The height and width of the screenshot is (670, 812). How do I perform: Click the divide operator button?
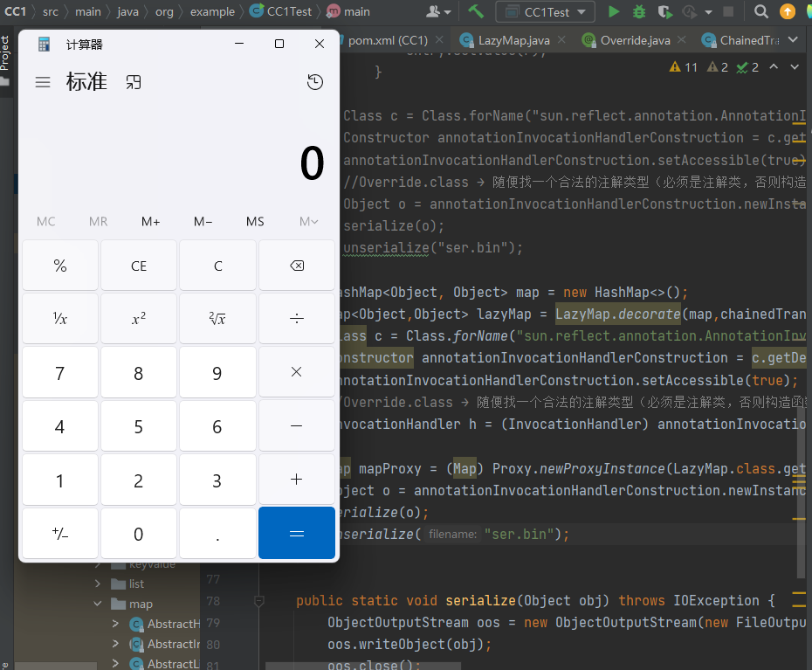297,318
